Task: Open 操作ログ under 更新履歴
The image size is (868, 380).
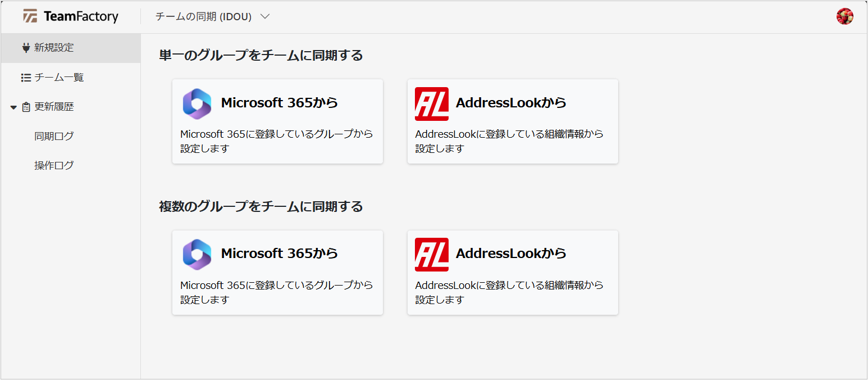Action: coord(54,165)
